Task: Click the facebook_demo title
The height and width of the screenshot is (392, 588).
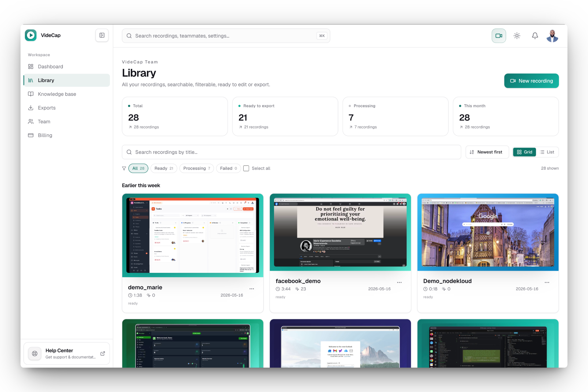Action: pos(298,281)
